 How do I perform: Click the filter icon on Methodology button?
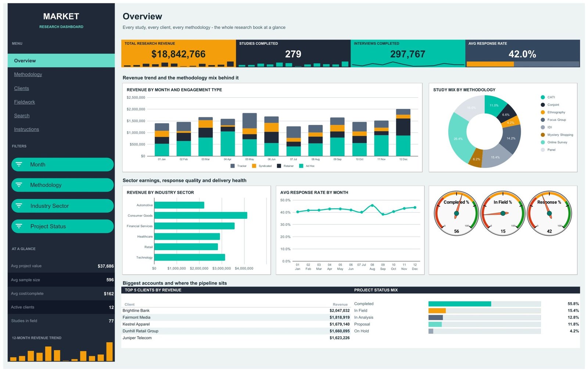coord(19,185)
